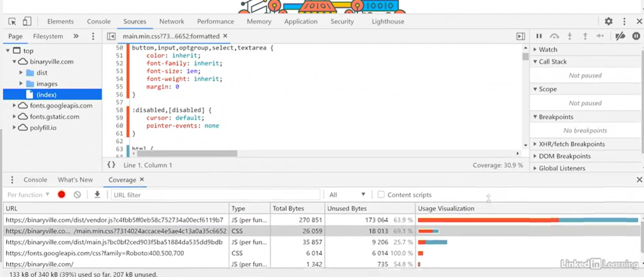This screenshot has width=644, height=277.
Task: Stop coverage recording red button
Action: pos(62,195)
